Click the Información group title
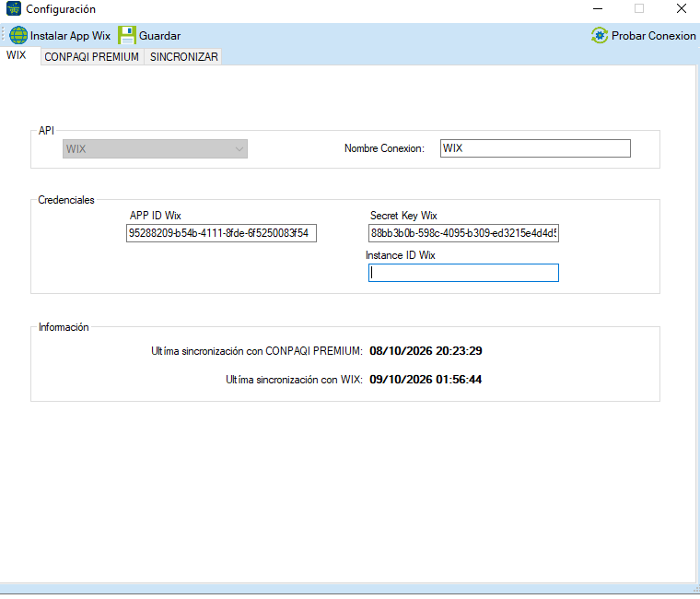The height and width of the screenshot is (599, 700). point(64,327)
